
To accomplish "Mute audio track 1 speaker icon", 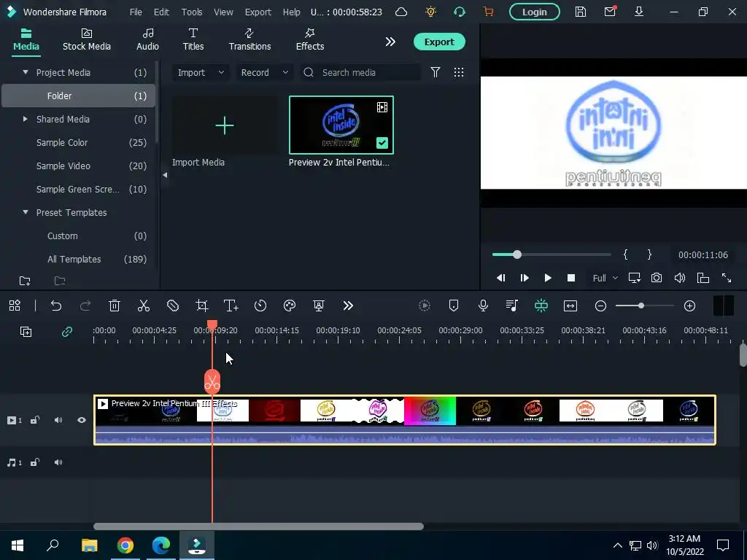I will point(58,462).
